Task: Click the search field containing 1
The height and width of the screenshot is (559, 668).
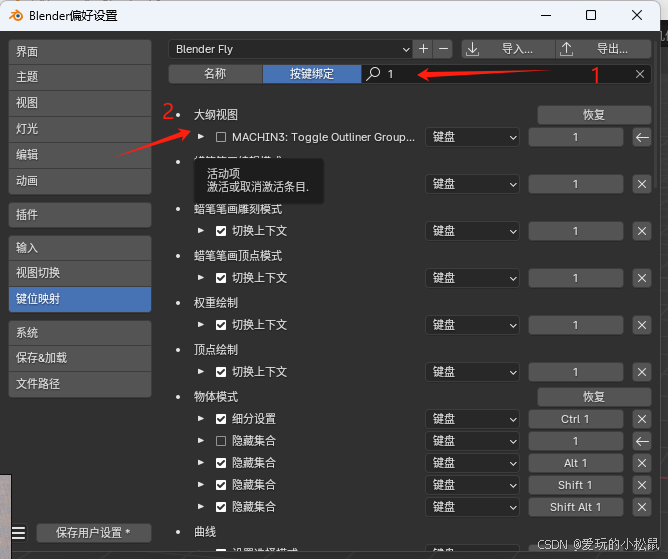Action: tap(506, 74)
